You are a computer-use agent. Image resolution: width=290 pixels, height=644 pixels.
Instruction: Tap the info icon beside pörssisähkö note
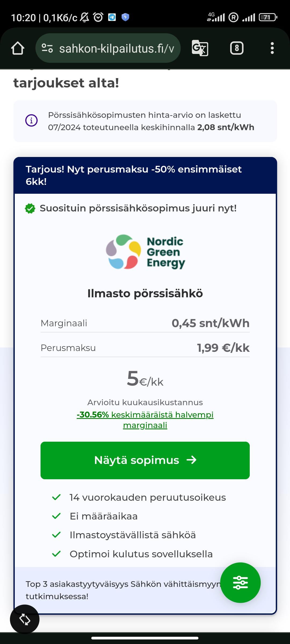(x=31, y=120)
